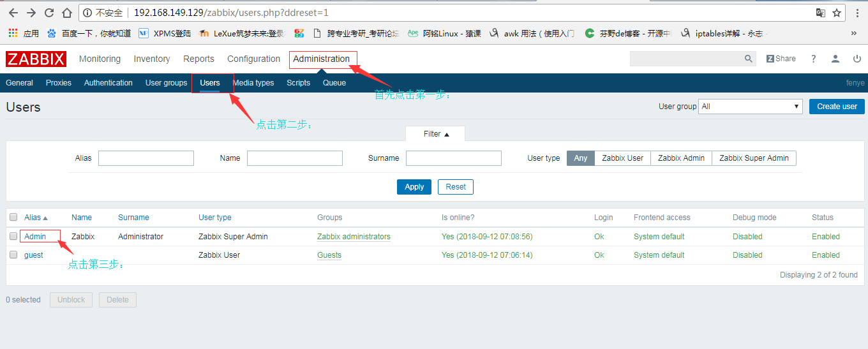
Task: Go back using browser back arrow
Action: coord(13,13)
